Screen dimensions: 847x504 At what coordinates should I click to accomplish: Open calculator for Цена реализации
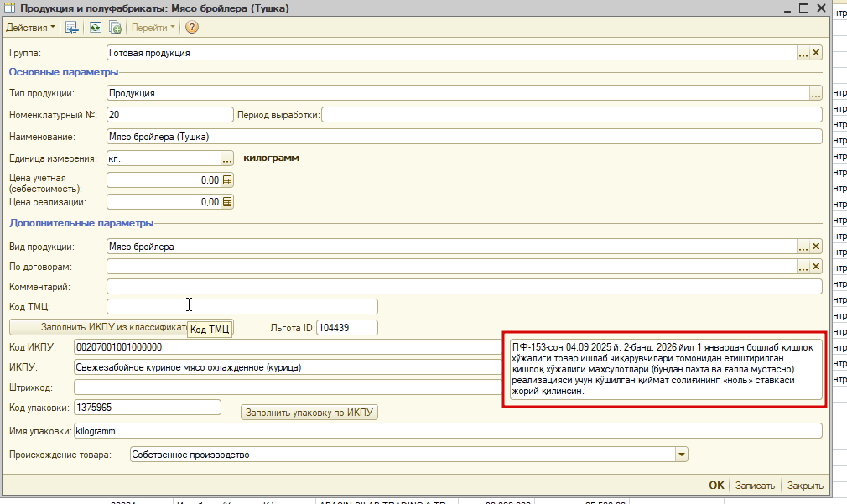click(227, 202)
